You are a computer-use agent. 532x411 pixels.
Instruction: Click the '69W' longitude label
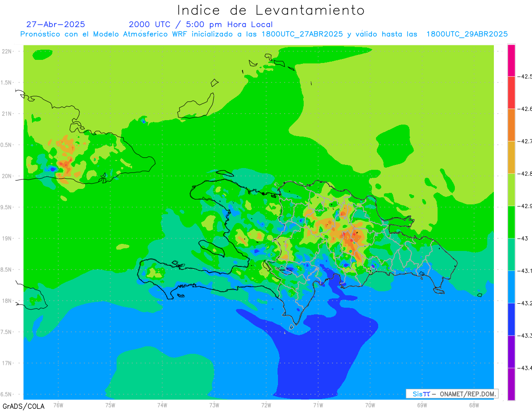[422, 405]
